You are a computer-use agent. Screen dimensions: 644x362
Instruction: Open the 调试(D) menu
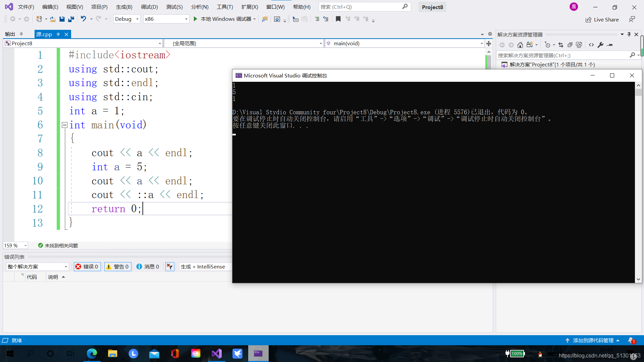coord(149,7)
